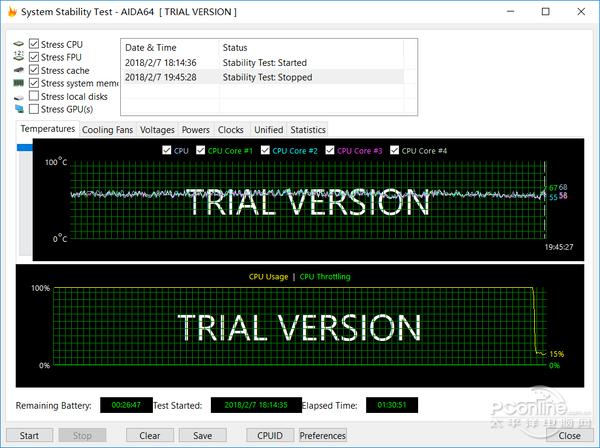Image resolution: width=600 pixels, height=448 pixels.
Task: Select the 'Stability Test: Stopped' log row
Action: pyautogui.click(x=264, y=77)
